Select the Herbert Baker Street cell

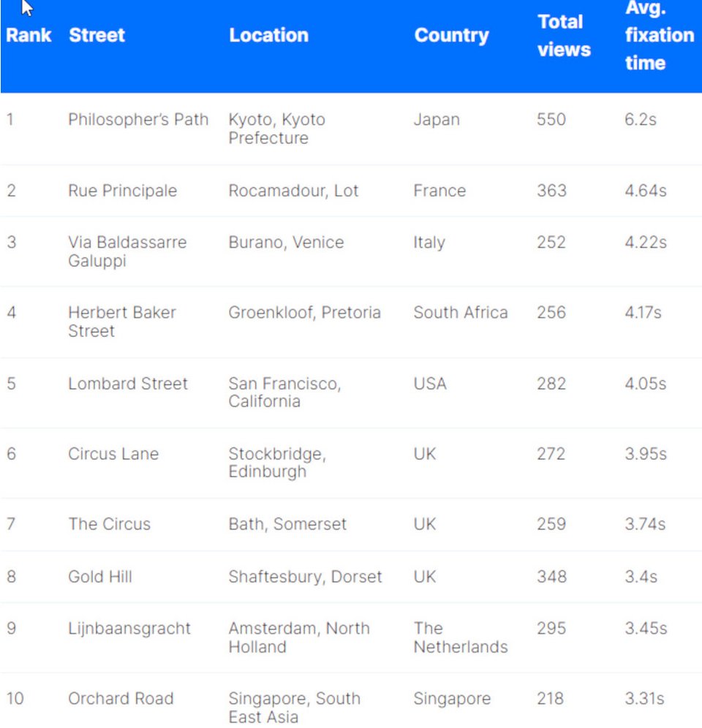[122, 322]
